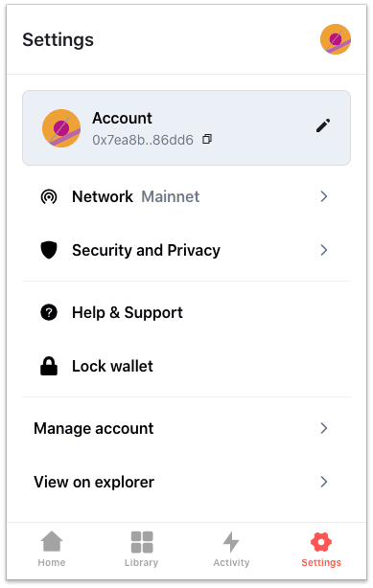Click the account avatar in the Account card
373x588 pixels.
tap(61, 128)
